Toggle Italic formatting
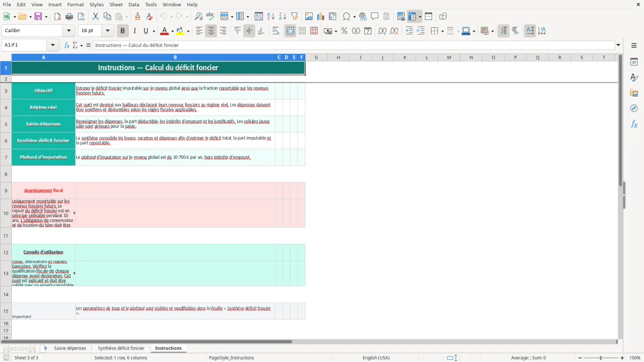Screen dimensions: 644x362 (134, 31)
